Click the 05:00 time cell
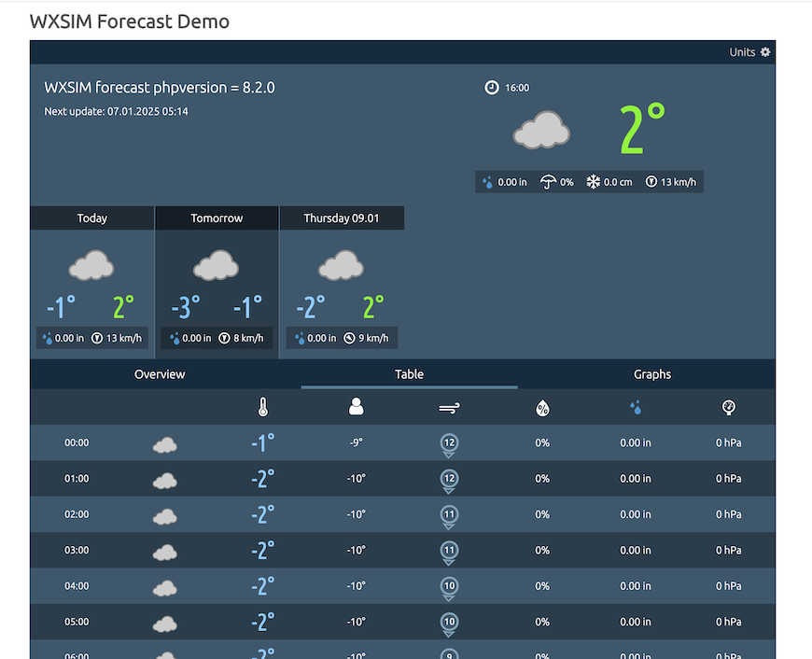The width and height of the screenshot is (812, 659). tap(77, 622)
